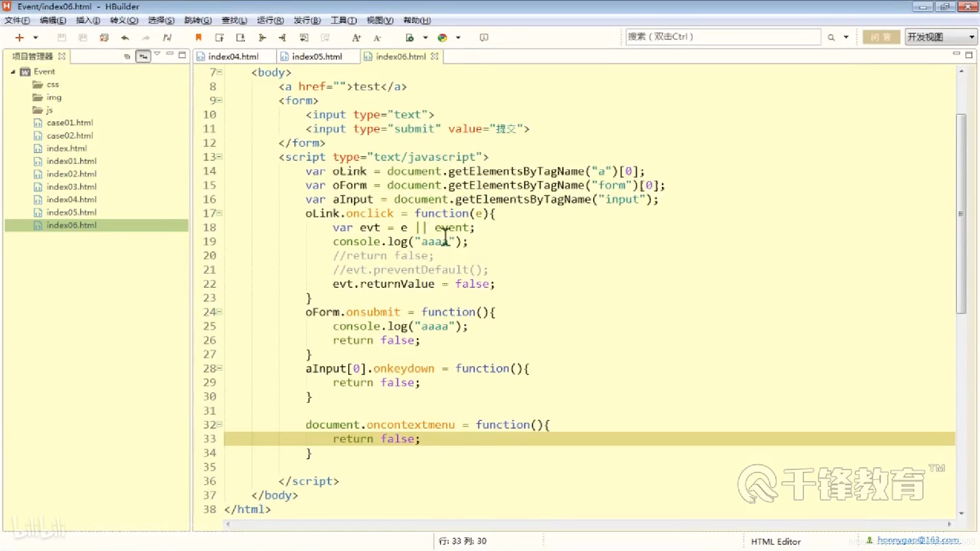
Task: Click the toolbar icon right of orange bookmark
Action: [x=219, y=37]
